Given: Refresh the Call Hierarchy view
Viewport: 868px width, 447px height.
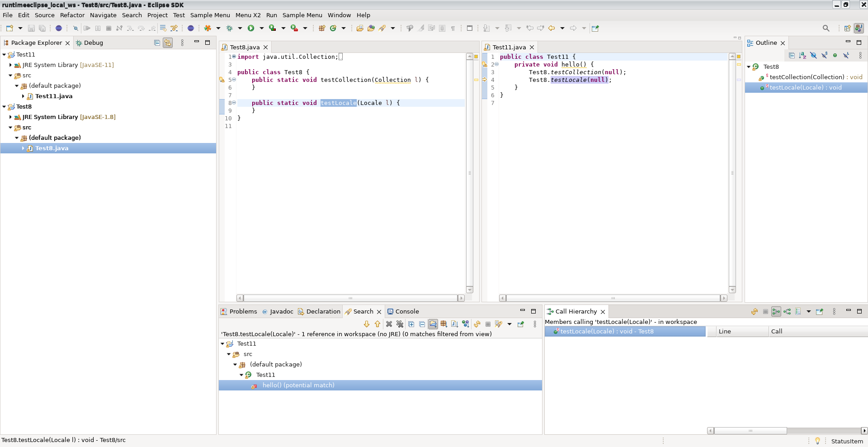Looking at the screenshot, I should tap(755, 312).
